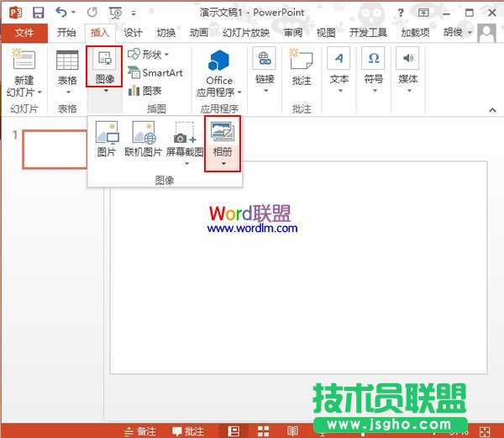504x438 pixels.
Task: Expand the 屏幕截图 dropdown arrow
Action: coord(186,164)
